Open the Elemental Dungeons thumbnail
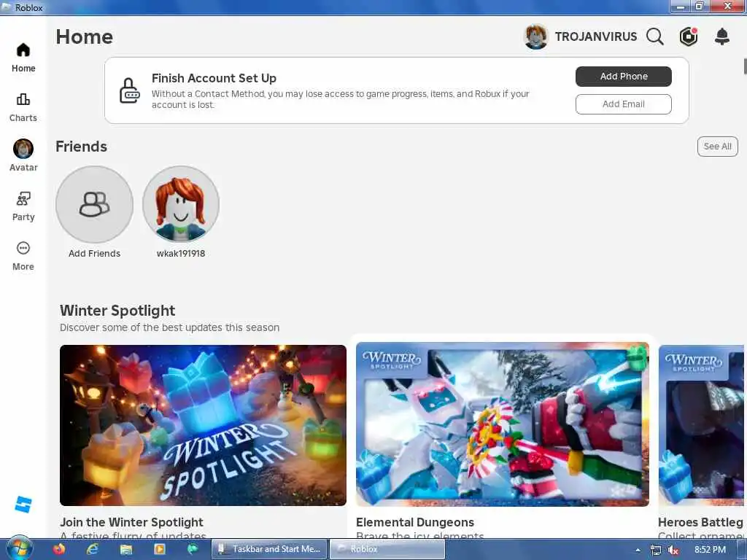 click(503, 424)
